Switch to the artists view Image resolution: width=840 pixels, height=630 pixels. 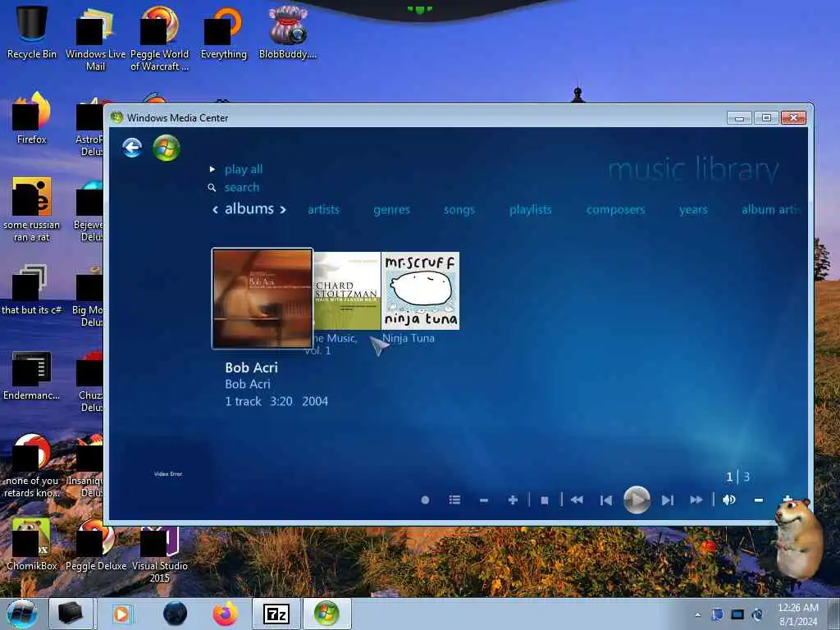click(x=323, y=209)
